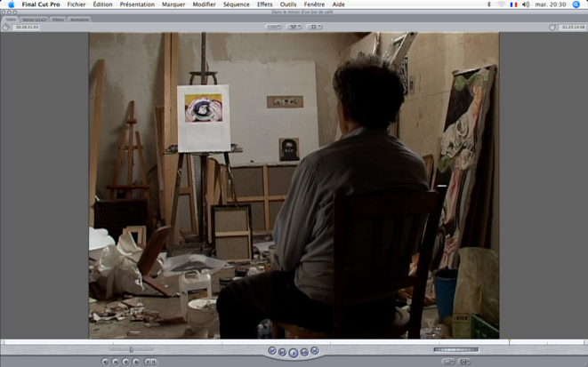This screenshot has width=588, height=367.
Task: Open the Effets menu
Action: pos(265,4)
